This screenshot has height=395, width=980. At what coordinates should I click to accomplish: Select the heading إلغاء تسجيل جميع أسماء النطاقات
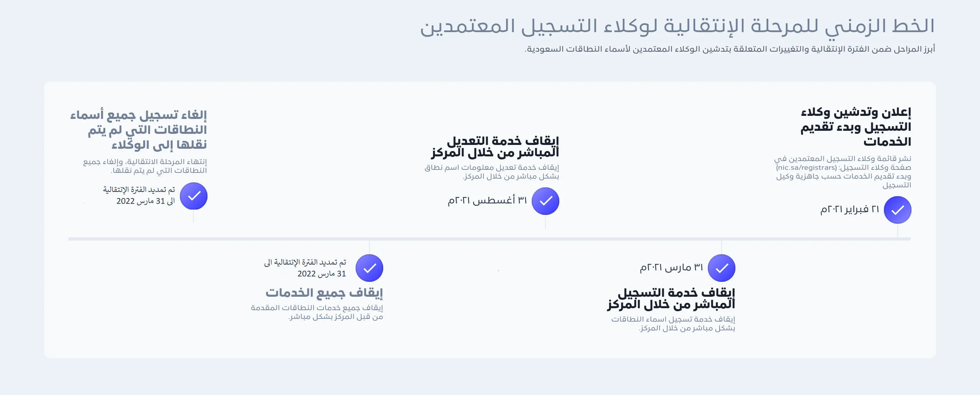pyautogui.click(x=138, y=129)
